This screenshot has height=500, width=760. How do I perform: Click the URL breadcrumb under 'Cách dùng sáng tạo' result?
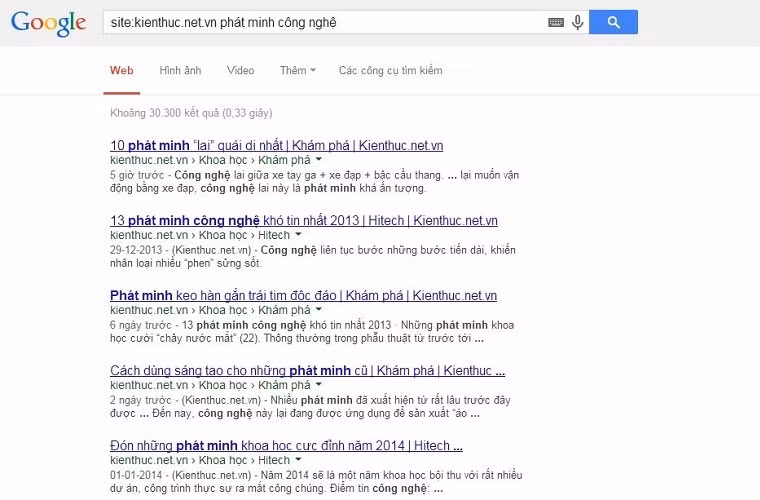[x=210, y=385]
